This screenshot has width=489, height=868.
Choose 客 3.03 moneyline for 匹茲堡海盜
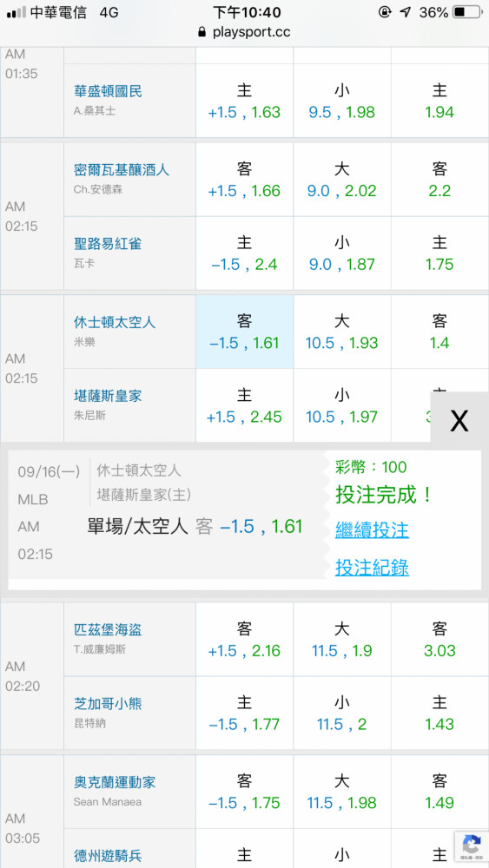click(x=439, y=639)
